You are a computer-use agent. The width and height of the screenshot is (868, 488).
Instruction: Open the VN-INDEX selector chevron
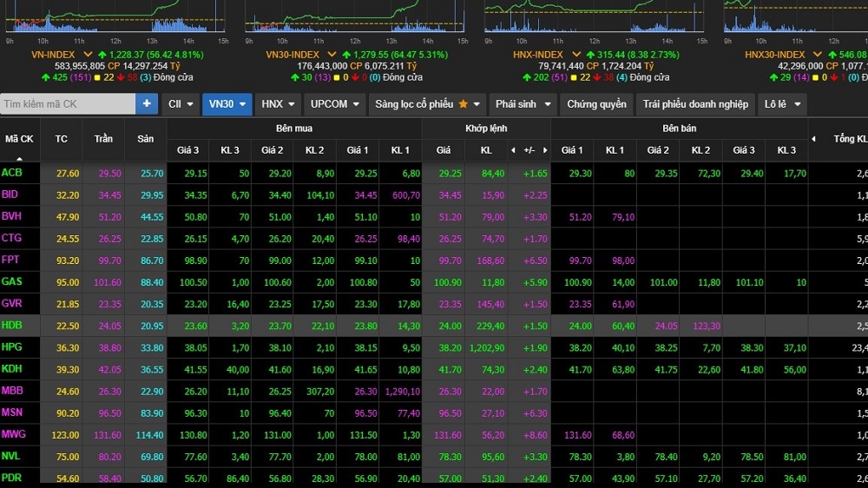(88, 55)
